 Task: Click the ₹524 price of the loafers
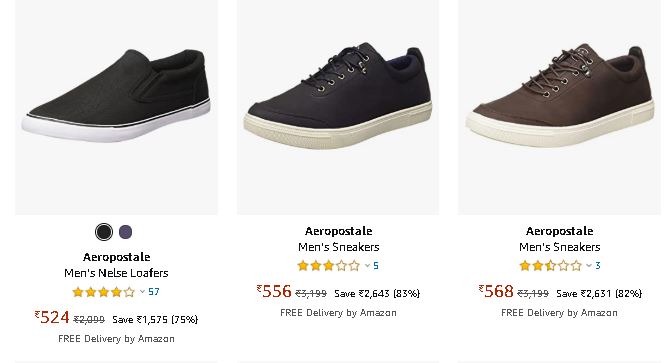click(x=52, y=318)
